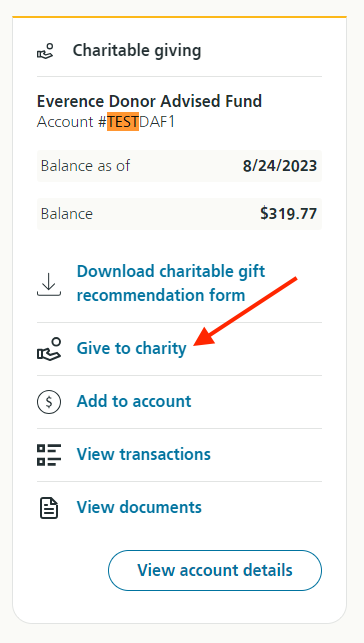Open the Add to account link
The height and width of the screenshot is (643, 364).
click(134, 401)
